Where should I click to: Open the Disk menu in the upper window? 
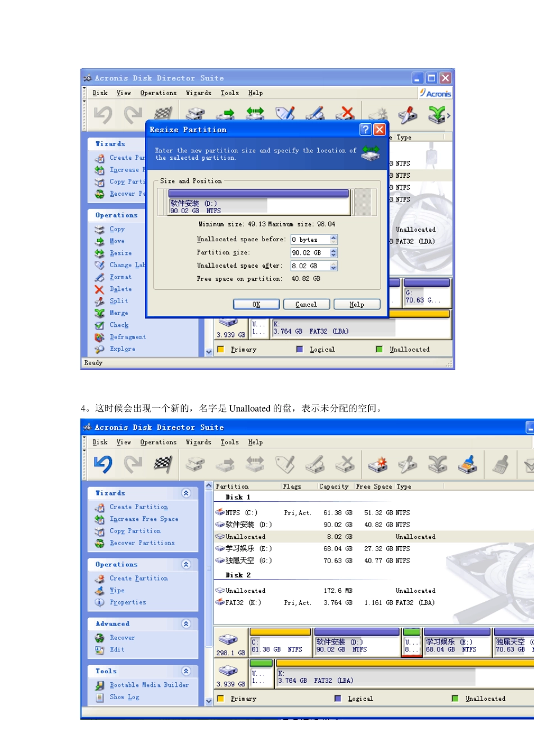(100, 93)
